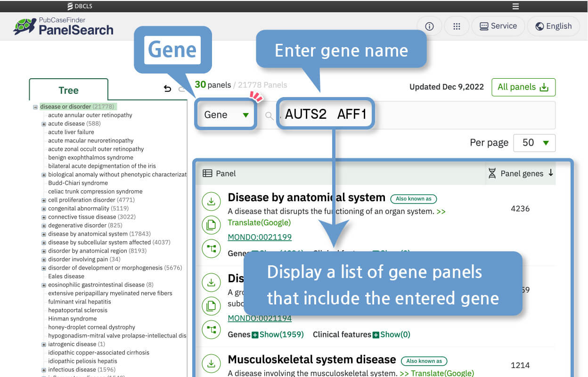Open the information icon button
The width and height of the screenshot is (588, 377).
coord(429,26)
